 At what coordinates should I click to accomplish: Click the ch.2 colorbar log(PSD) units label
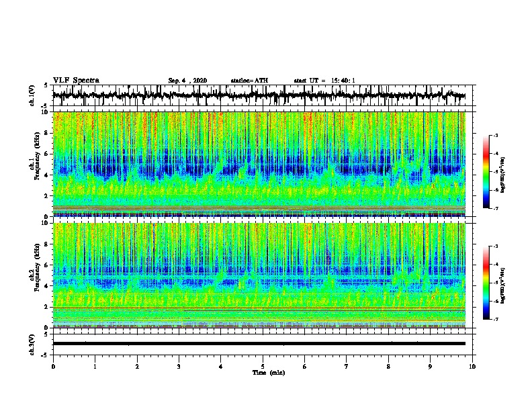point(503,285)
